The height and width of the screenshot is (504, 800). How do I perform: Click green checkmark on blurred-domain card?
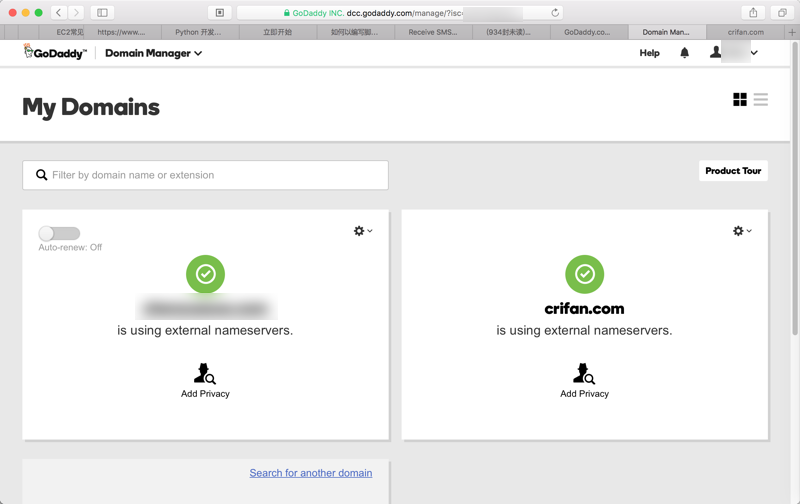[x=206, y=274]
